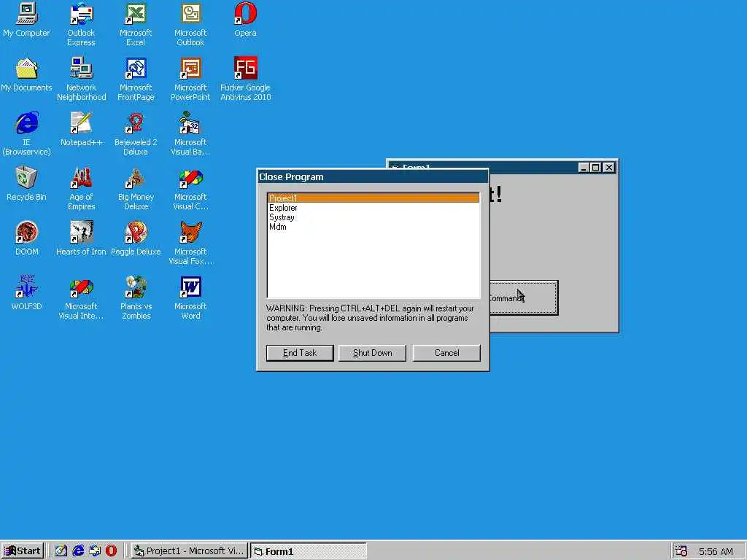
Task: Close the Form1 window
Action: pyautogui.click(x=609, y=168)
